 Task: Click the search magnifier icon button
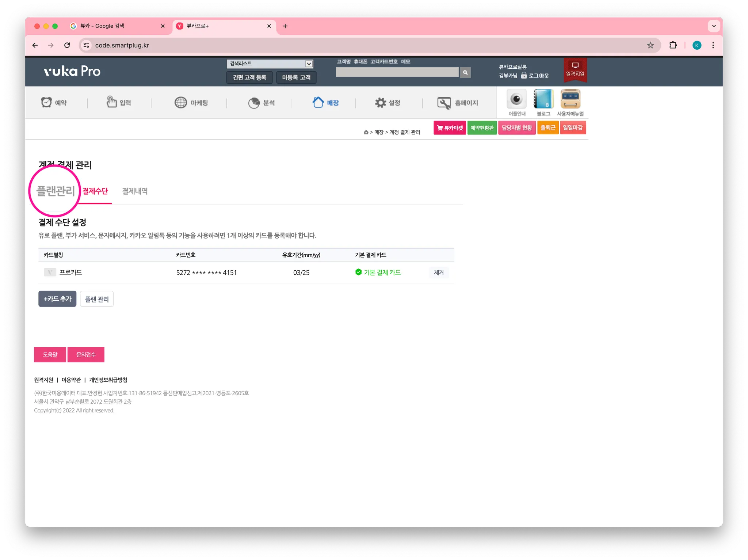(x=465, y=72)
